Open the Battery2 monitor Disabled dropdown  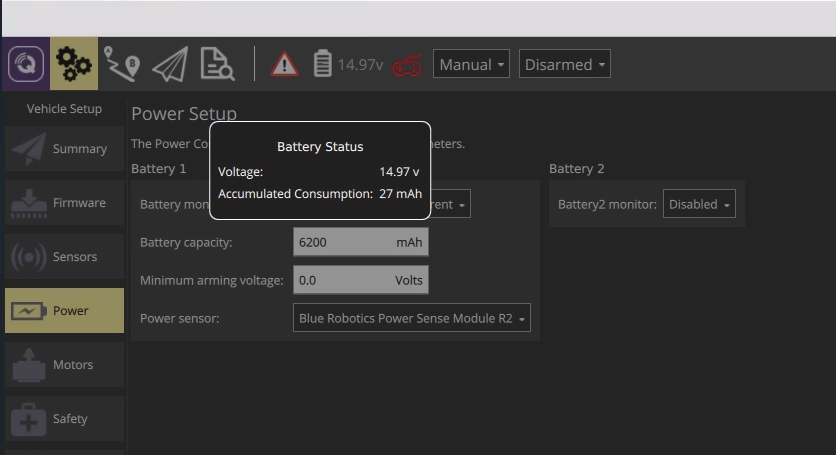pos(699,204)
